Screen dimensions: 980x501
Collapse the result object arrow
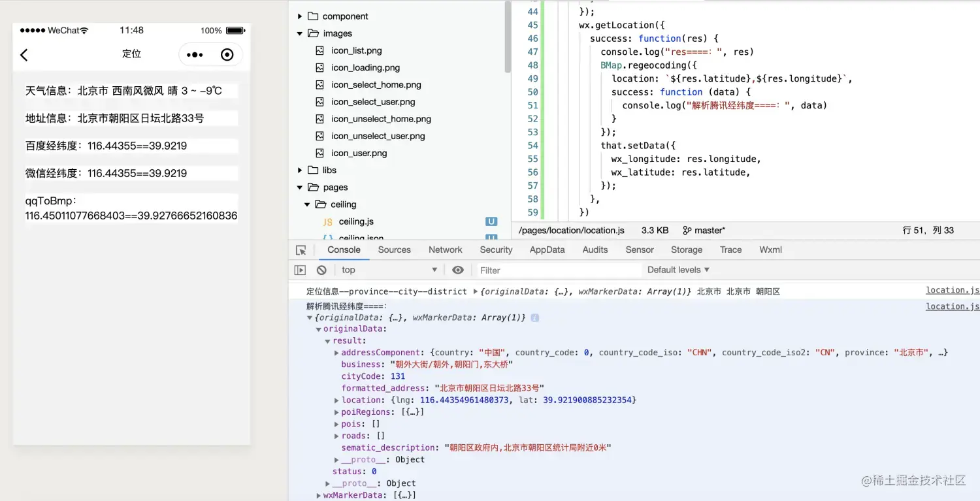tap(328, 341)
